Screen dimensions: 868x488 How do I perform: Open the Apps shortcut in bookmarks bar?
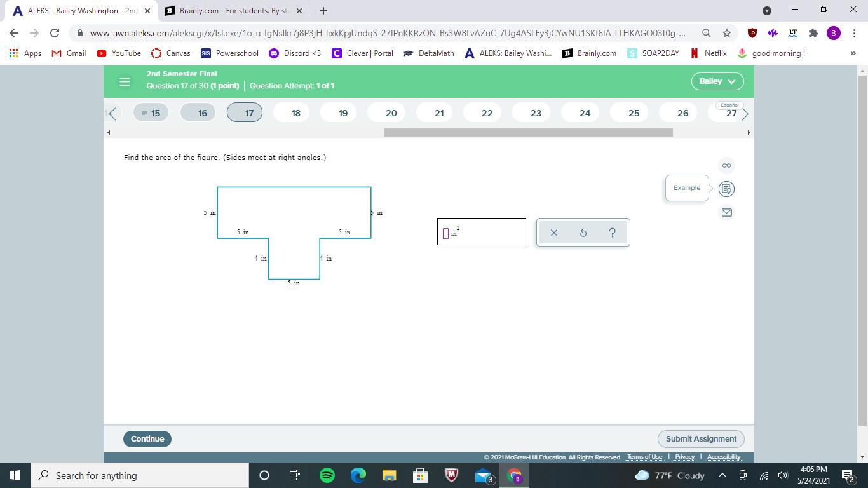(x=25, y=53)
